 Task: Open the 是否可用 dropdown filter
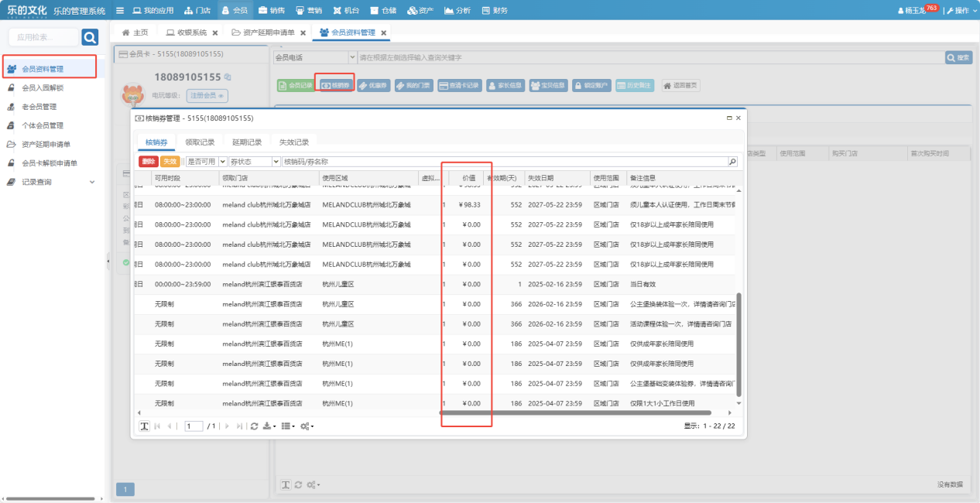[x=223, y=162]
